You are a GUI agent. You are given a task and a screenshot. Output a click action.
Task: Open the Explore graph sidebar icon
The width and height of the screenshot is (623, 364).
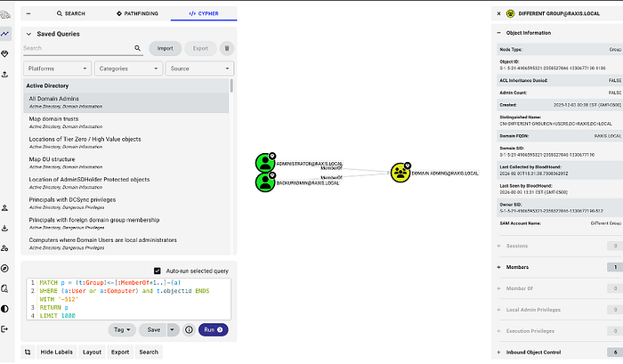(5, 34)
